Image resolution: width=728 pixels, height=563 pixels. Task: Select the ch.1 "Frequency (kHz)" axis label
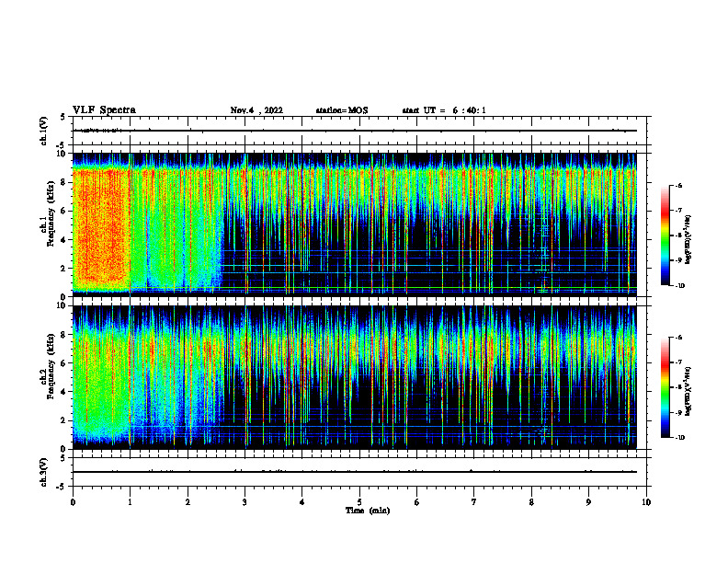tap(51, 214)
